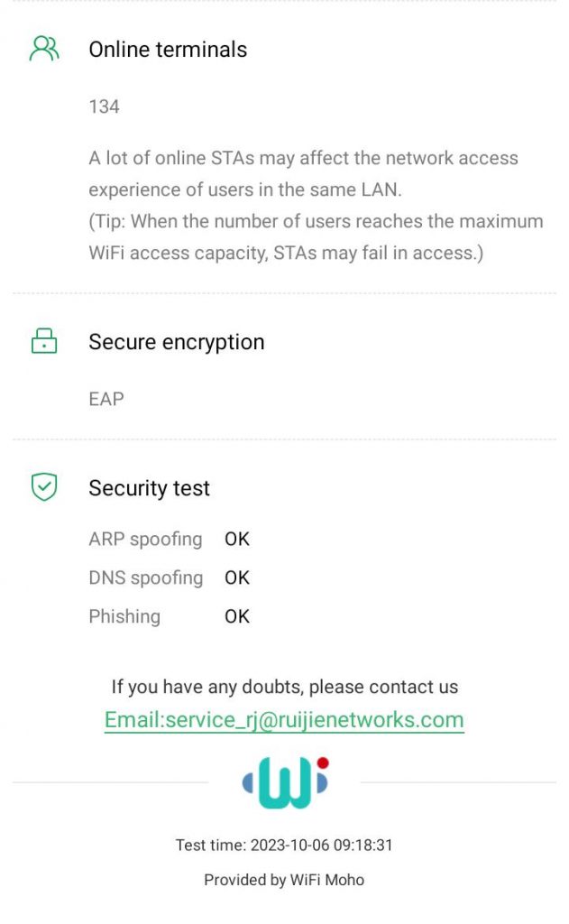Viewport: 569px width, 924px height.
Task: Select the Secure encryption heading
Action: point(177,342)
